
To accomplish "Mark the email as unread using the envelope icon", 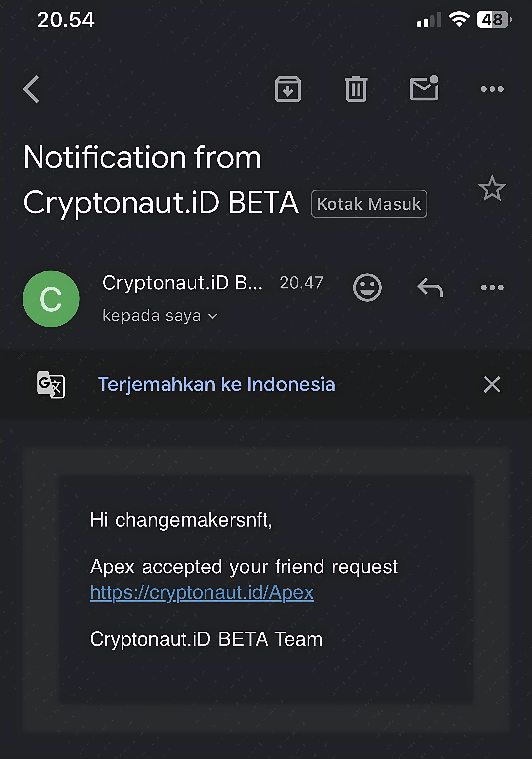I will 424,88.
